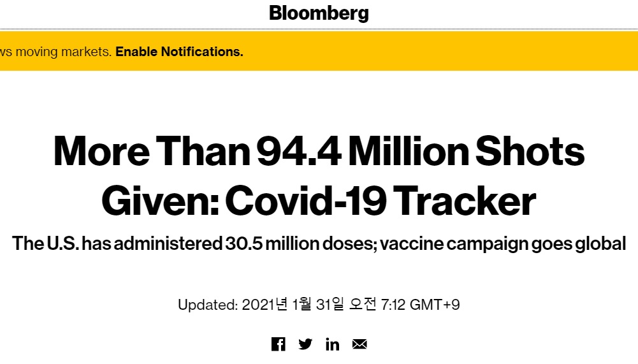Viewport: 638px width, 364px height.
Task: Click the 'Updated:' label
Action: tap(208, 305)
